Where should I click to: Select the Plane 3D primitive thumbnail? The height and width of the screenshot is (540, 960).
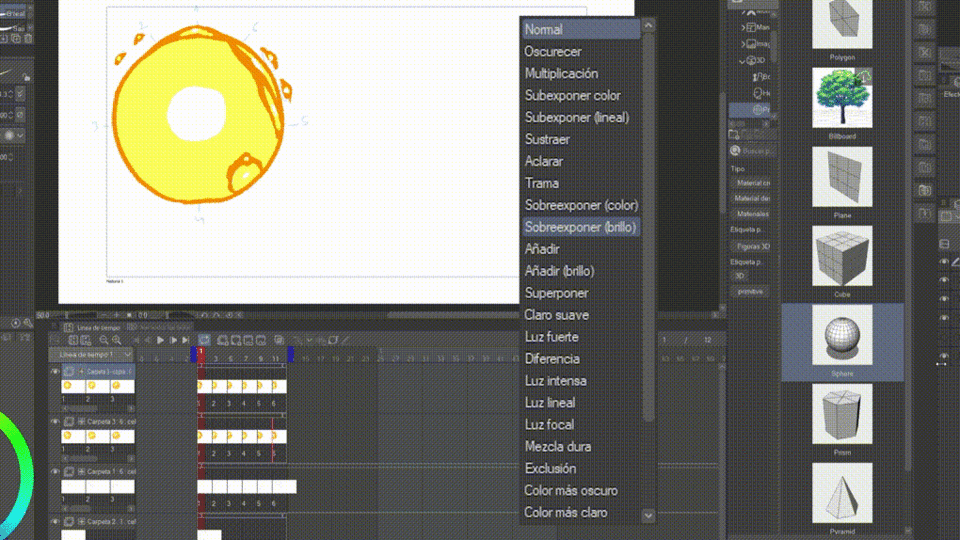coord(842,177)
